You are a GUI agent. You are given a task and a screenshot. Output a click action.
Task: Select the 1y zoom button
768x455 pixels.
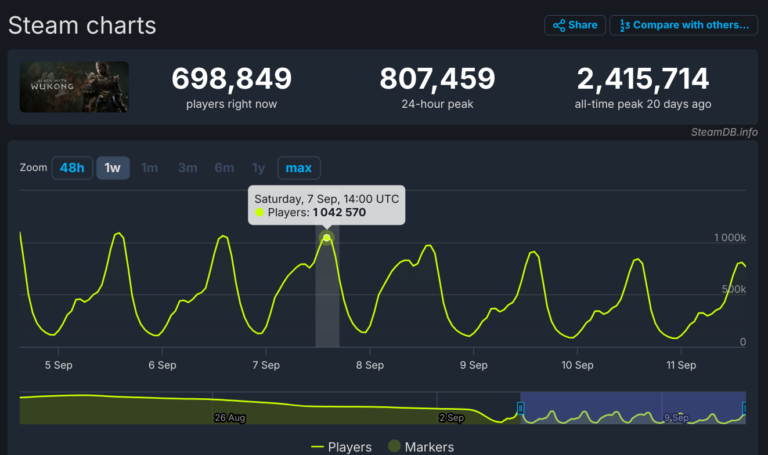tap(259, 168)
